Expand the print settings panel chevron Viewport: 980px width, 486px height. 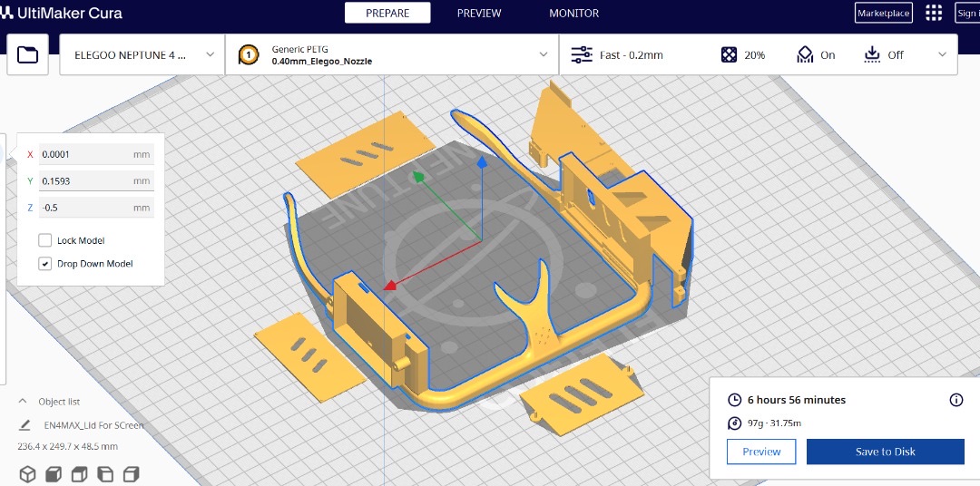click(943, 55)
